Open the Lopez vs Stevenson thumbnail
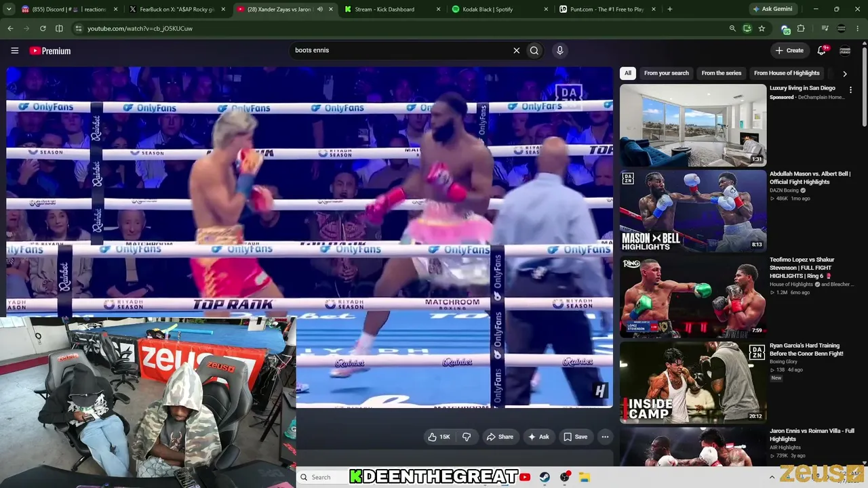868x488 pixels. (x=693, y=297)
